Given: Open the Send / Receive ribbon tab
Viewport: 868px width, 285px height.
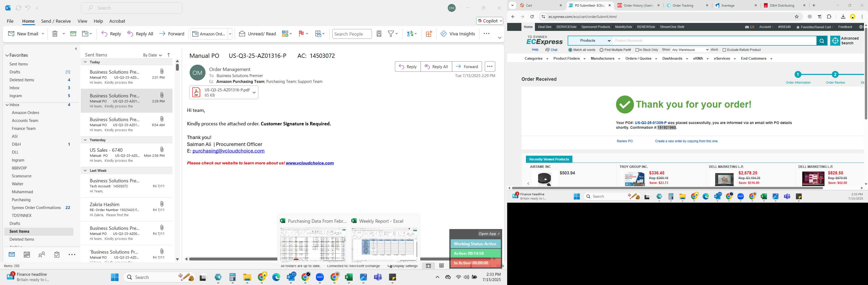Looking at the screenshot, I should pos(56,21).
